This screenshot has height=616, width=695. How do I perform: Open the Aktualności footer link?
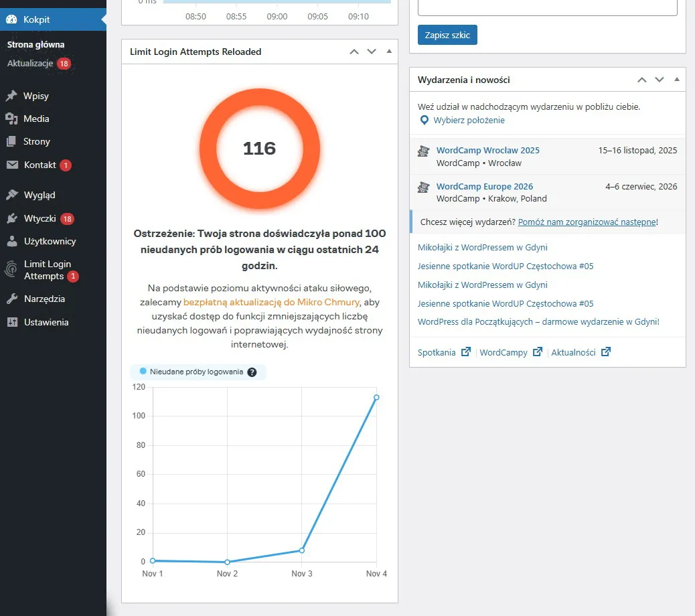[573, 352]
